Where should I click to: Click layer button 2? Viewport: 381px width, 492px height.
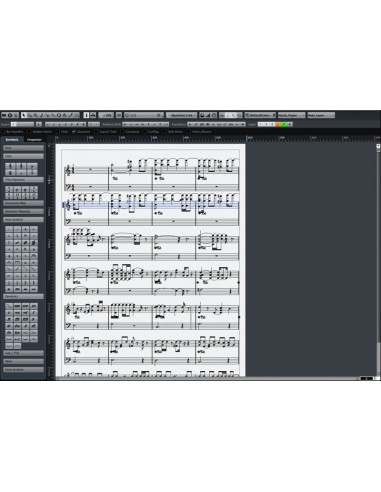[266, 124]
